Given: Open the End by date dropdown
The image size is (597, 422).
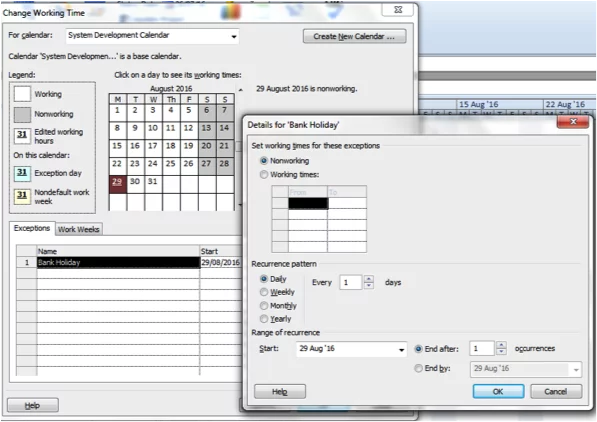Looking at the screenshot, I should (576, 369).
